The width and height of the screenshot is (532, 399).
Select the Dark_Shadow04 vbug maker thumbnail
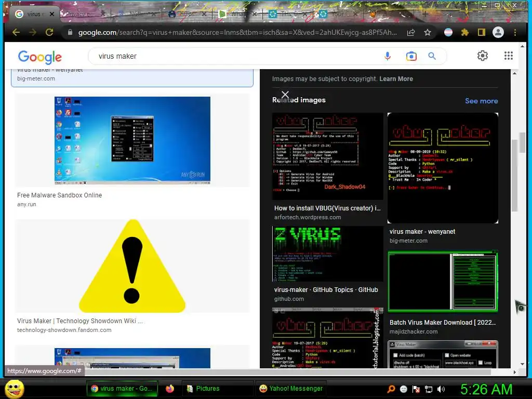[x=328, y=156]
